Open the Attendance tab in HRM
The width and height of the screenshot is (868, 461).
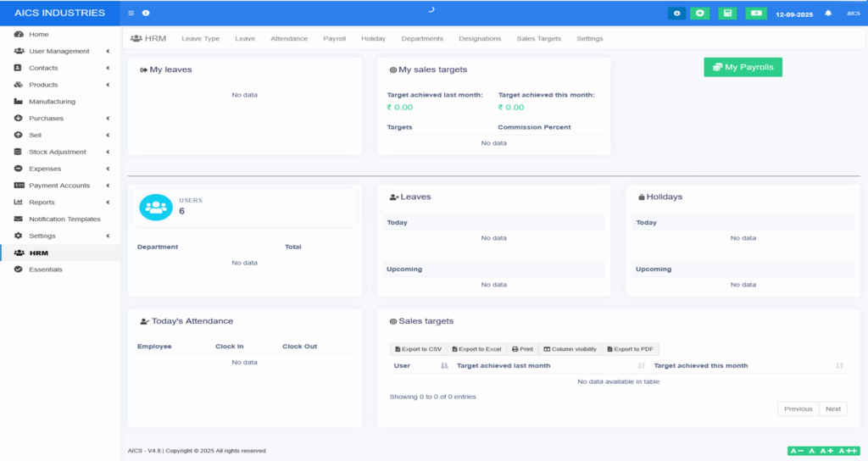pyautogui.click(x=288, y=39)
